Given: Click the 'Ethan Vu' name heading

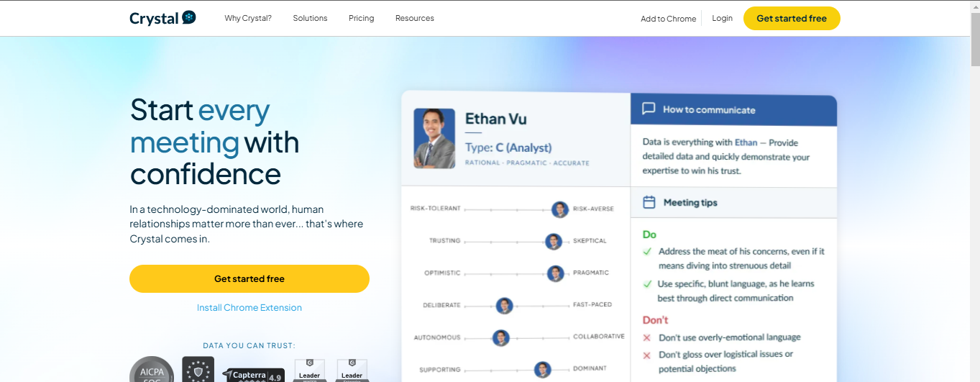Looking at the screenshot, I should [x=496, y=119].
